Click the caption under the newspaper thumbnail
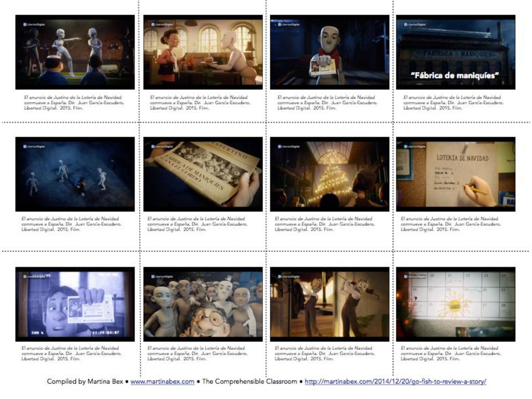Image resolution: width=532 pixels, height=399 pixels. click(197, 224)
